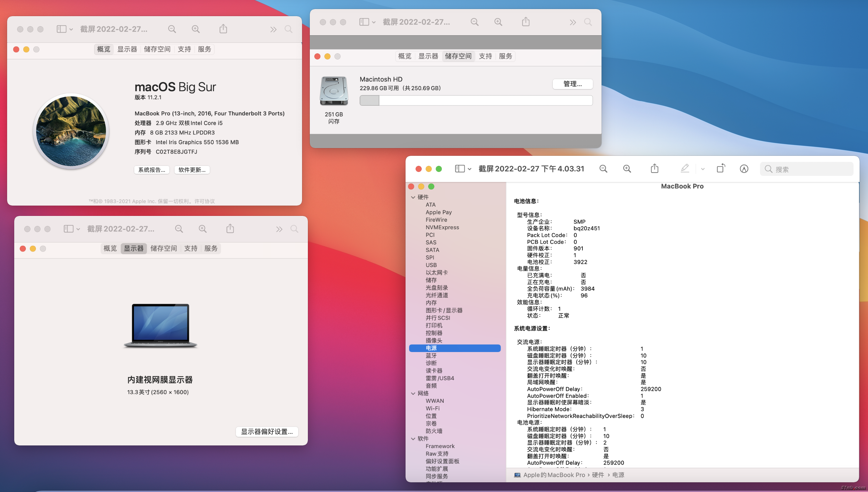
Task: Click 硬件 in the bottom path bar
Action: click(x=598, y=475)
